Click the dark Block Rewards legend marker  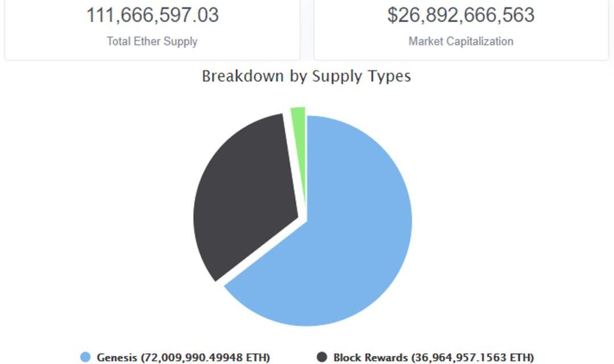tap(322, 357)
